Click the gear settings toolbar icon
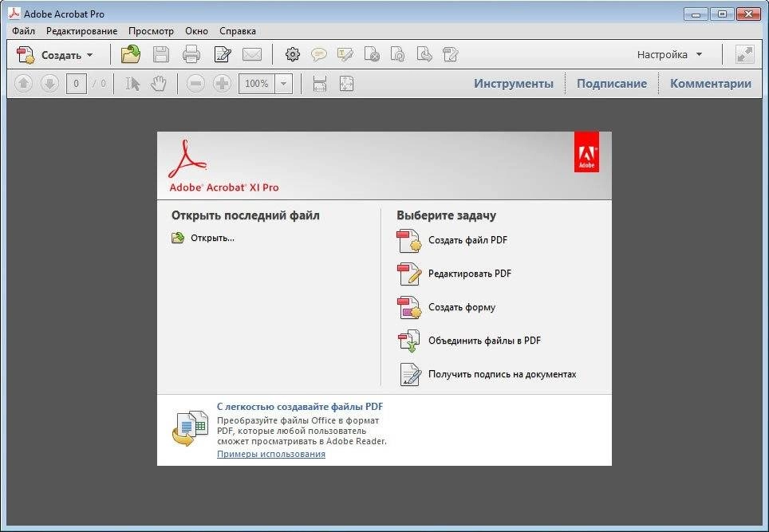Screen dimensions: 769x532 (293, 54)
